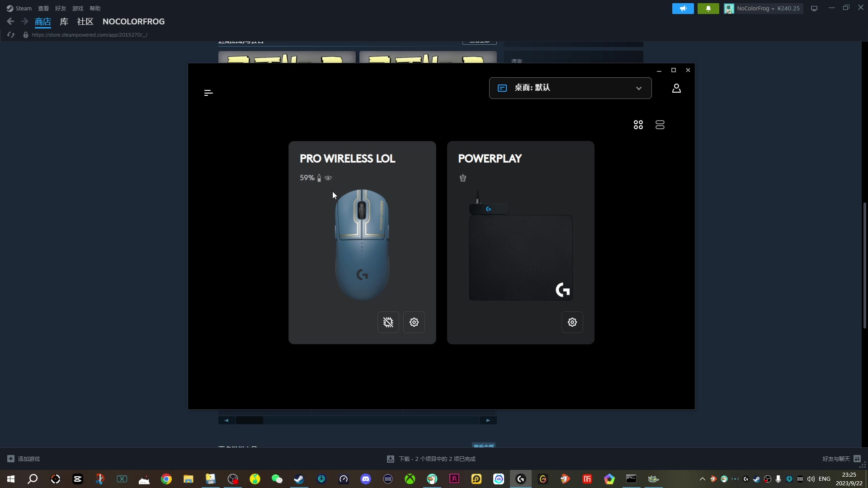The image size is (868, 488).
Task: Open Logitech G HUB taskbar icon
Action: [521, 479]
